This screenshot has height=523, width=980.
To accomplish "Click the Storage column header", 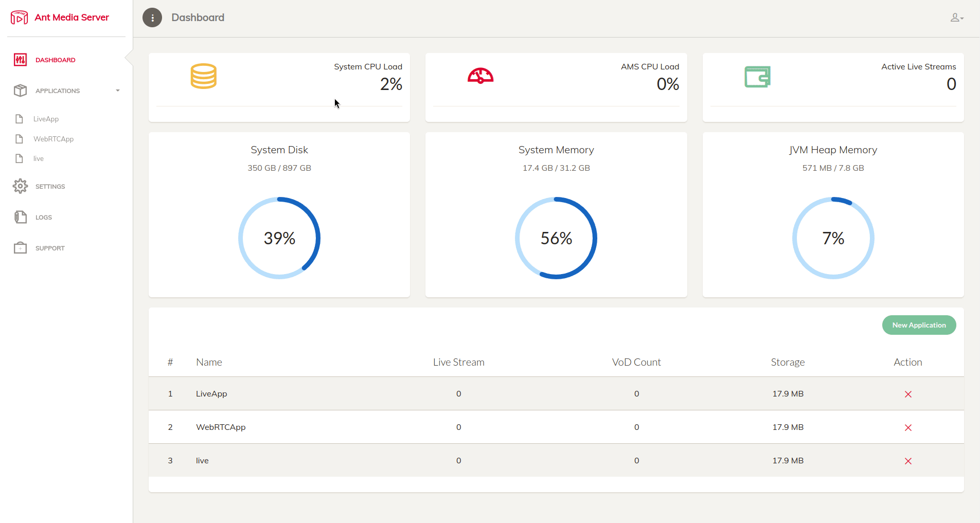I will pos(788,362).
